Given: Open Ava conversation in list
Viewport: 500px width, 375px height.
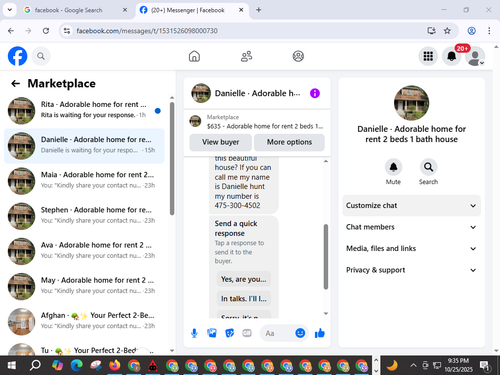Looking at the screenshot, I should click(84, 251).
